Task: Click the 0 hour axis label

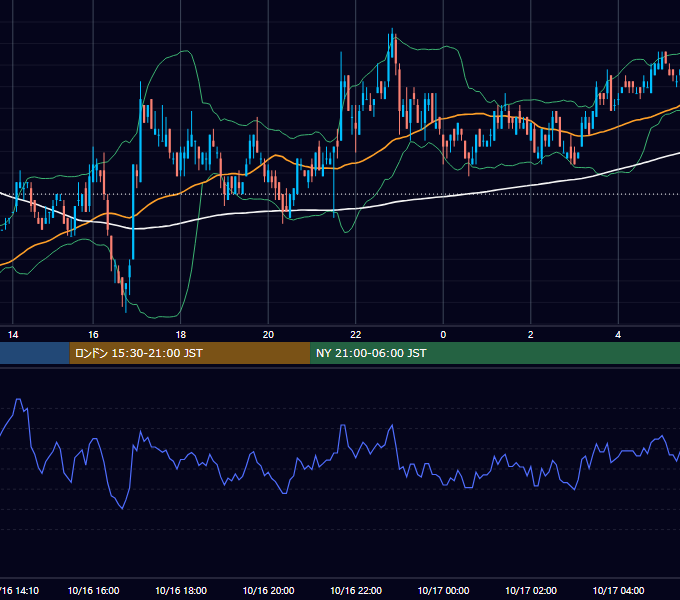Action: click(443, 335)
